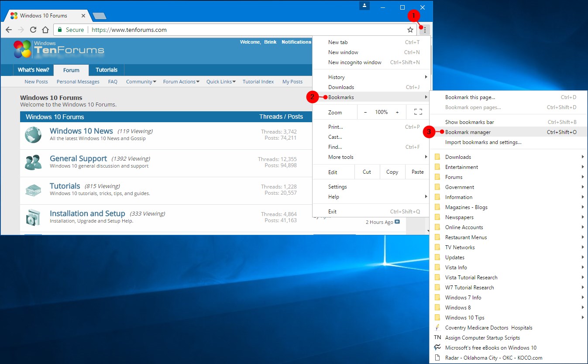Open Settings from the Chrome menu
The height and width of the screenshot is (364, 588).
(338, 186)
